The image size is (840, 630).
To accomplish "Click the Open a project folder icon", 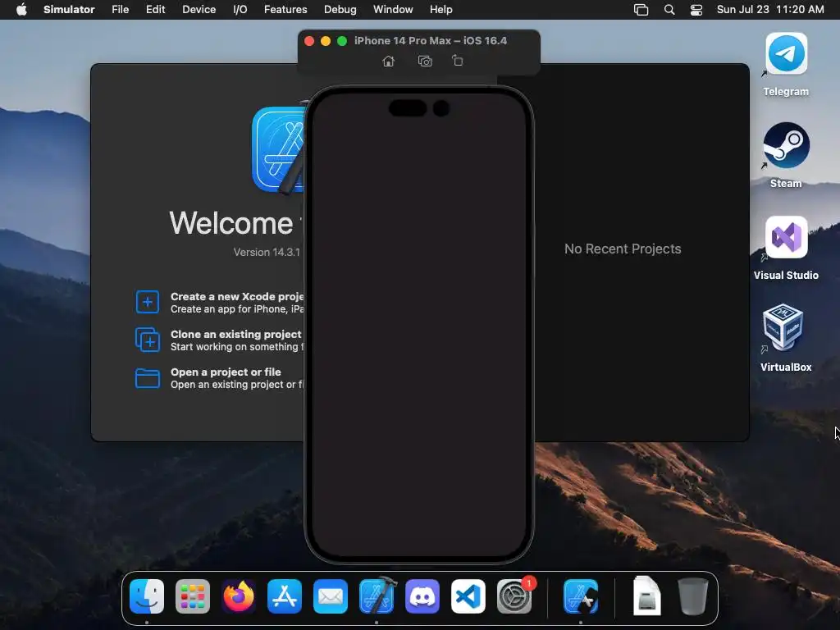I will click(x=148, y=377).
